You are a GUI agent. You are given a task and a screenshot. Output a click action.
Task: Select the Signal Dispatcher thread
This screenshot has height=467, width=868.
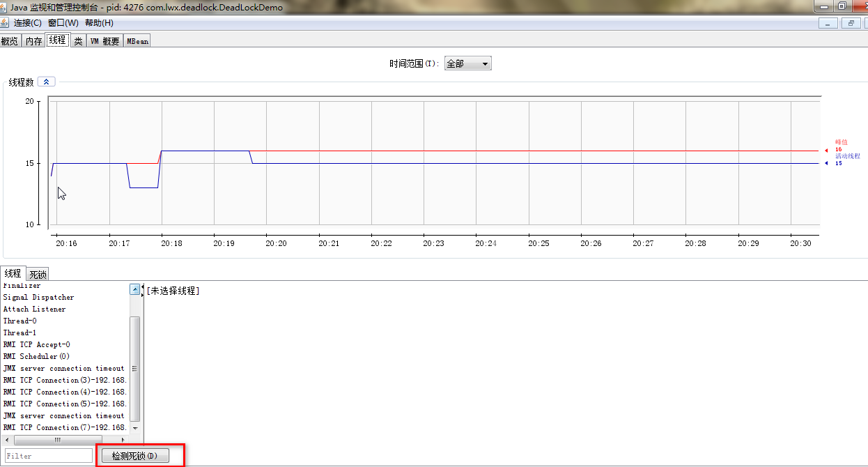click(x=38, y=297)
